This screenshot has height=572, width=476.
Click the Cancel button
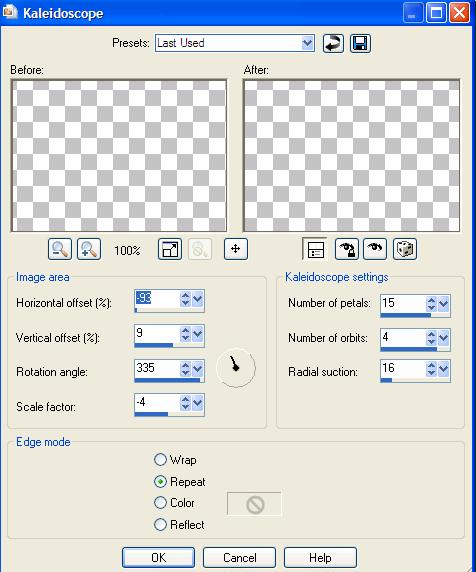(x=239, y=557)
